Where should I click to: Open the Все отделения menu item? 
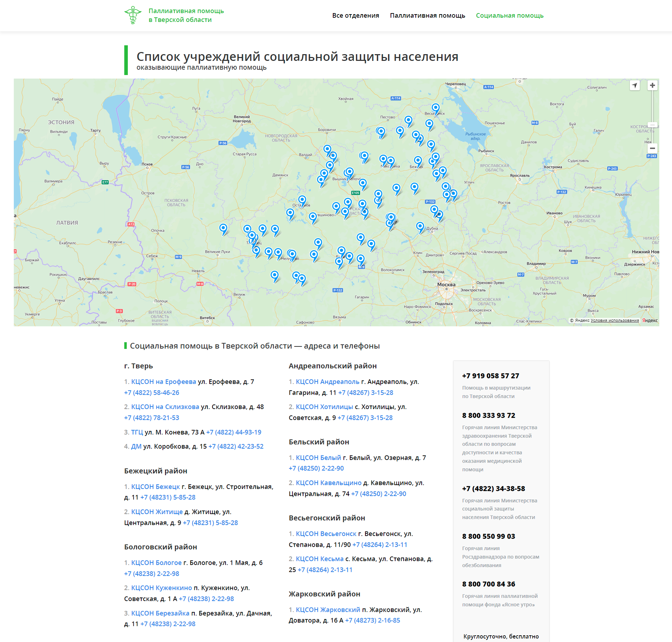click(355, 16)
